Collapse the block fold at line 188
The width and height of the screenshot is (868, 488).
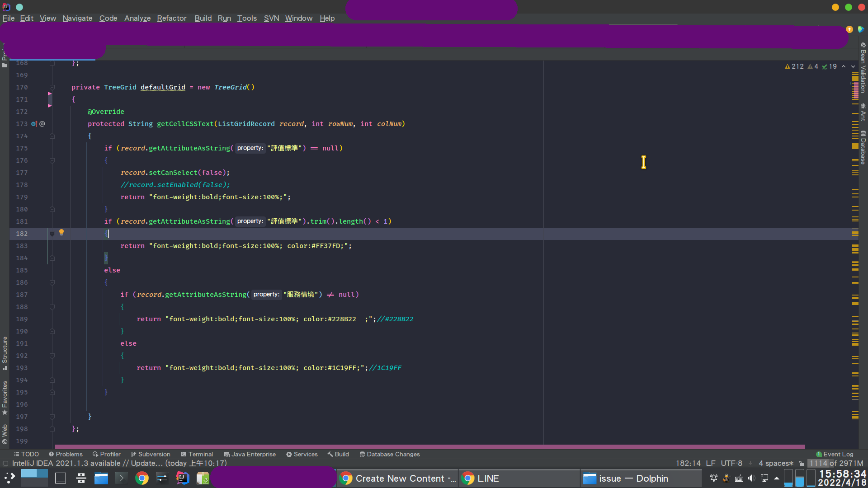click(52, 307)
